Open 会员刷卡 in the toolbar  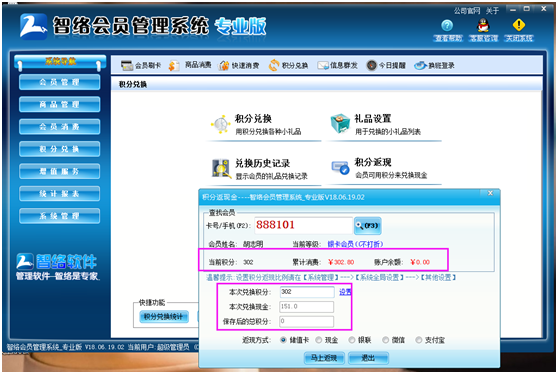tap(141, 65)
